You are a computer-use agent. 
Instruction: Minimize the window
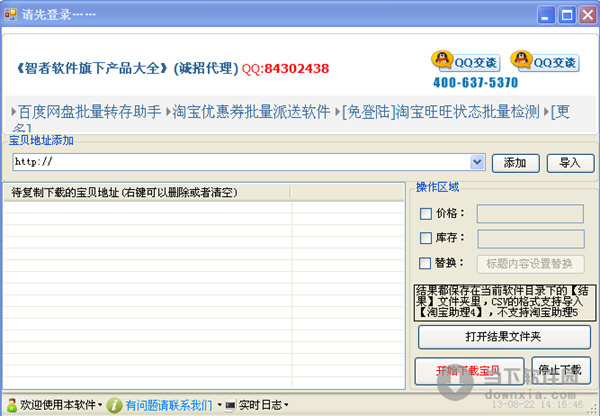[546, 15]
